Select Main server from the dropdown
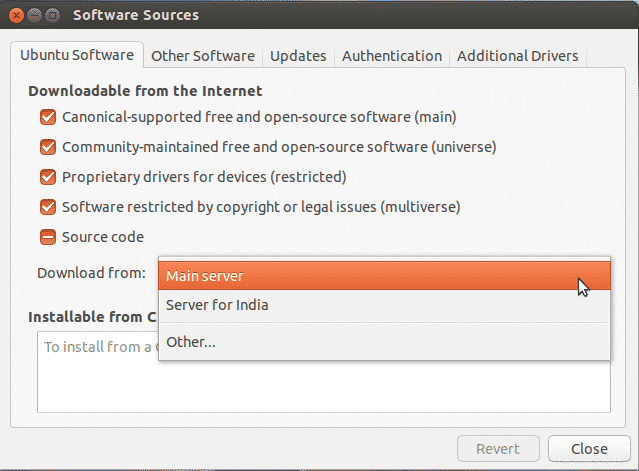Image resolution: width=639 pixels, height=471 pixels. coord(384,276)
